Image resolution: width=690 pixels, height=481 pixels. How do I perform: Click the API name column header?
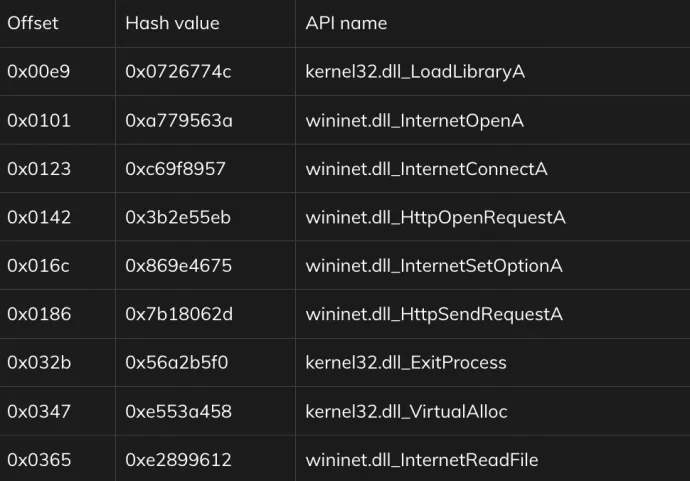[346, 23]
